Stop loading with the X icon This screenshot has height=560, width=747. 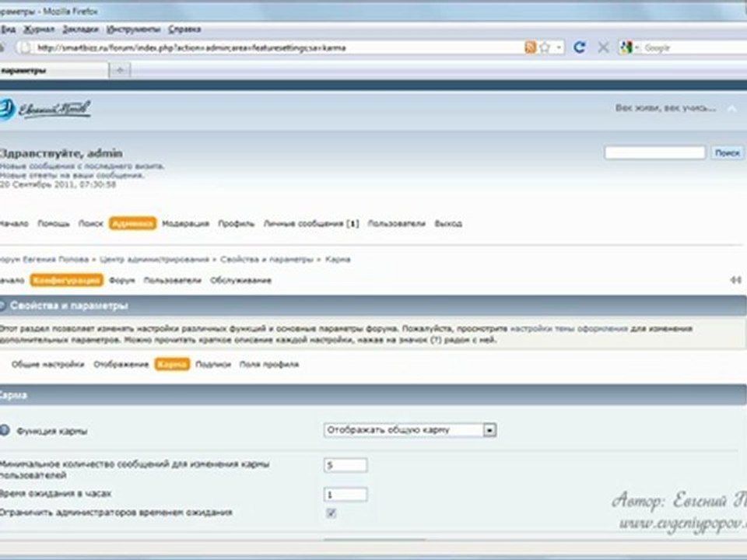click(x=603, y=47)
